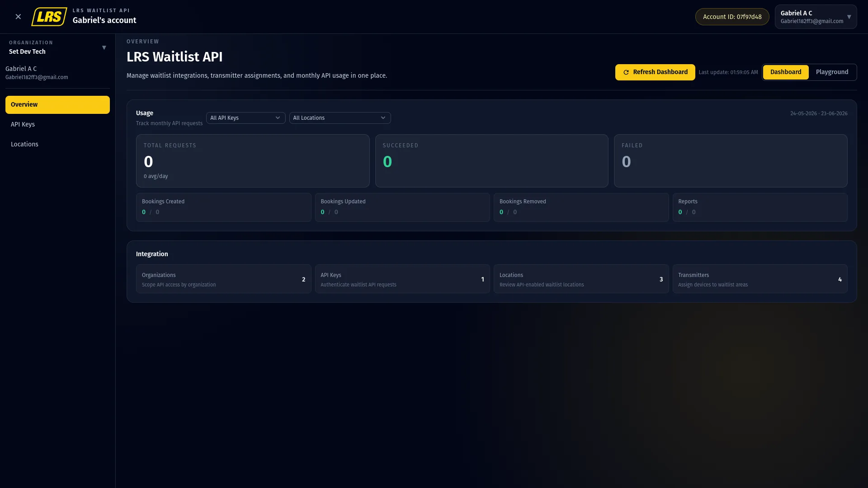
Task: Click the Refresh Dashboard button
Action: (x=655, y=72)
